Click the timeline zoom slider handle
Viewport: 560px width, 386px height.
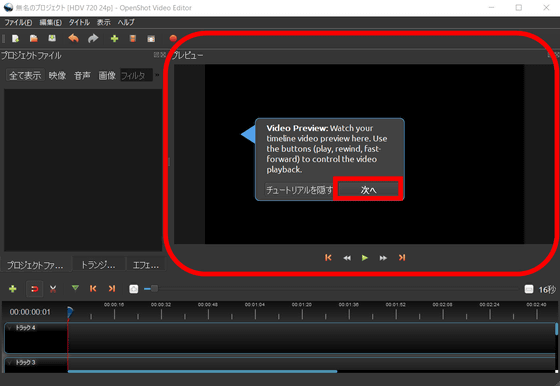(154, 289)
